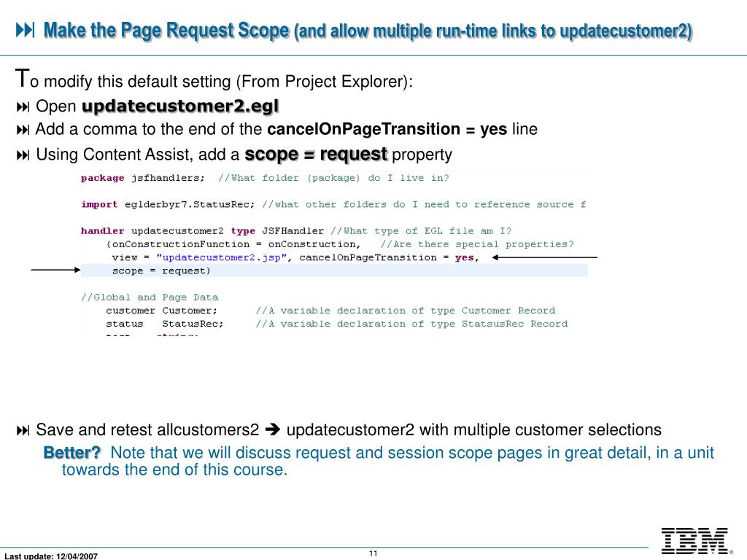Click the arrow between allcustomers2 and updatecustomer2

pyautogui.click(x=273, y=430)
